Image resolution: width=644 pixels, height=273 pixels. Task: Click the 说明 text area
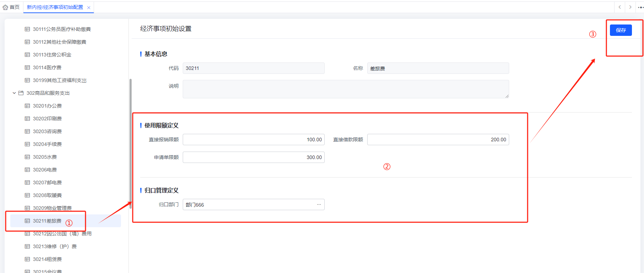point(346,89)
